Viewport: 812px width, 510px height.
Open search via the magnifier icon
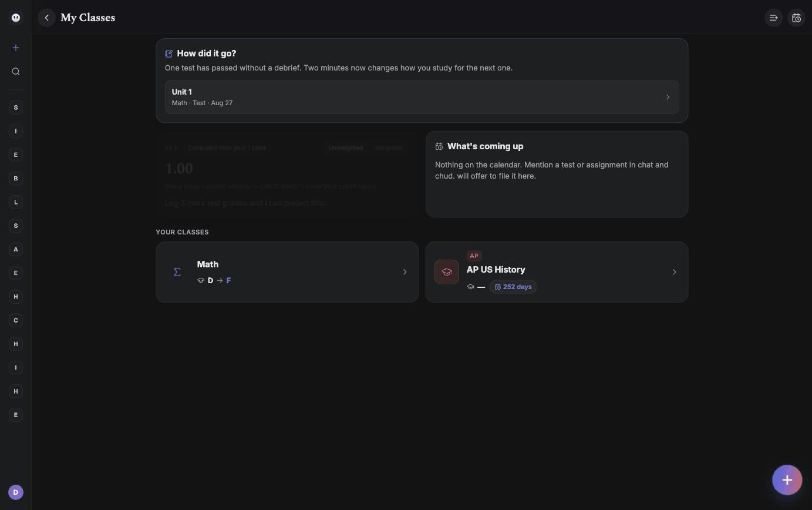(16, 72)
